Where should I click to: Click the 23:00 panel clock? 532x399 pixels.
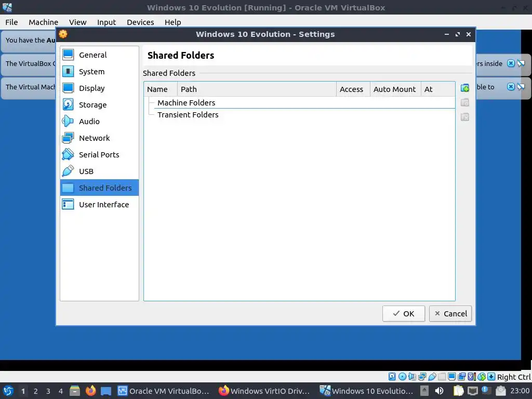(x=520, y=391)
